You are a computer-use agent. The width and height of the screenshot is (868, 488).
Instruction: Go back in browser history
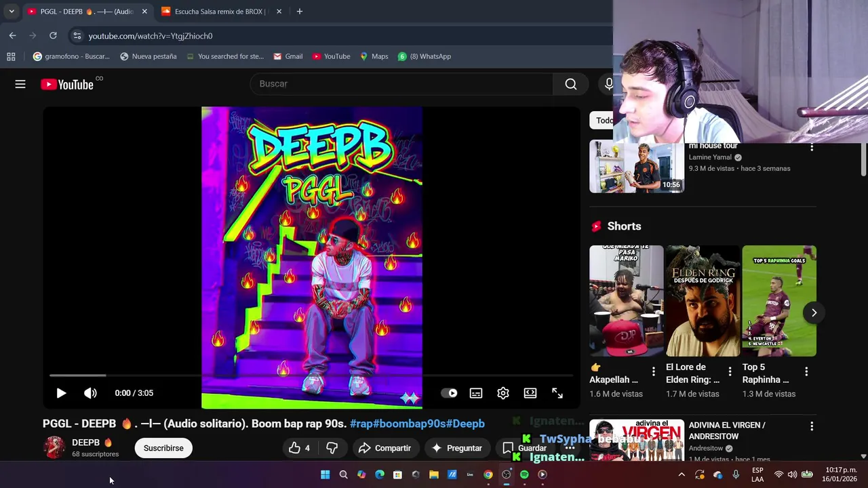coord(12,35)
